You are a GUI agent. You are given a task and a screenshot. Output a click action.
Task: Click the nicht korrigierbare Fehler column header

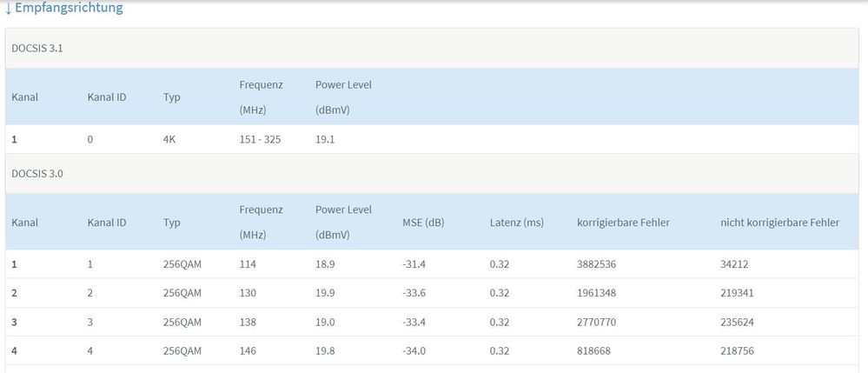pos(779,223)
